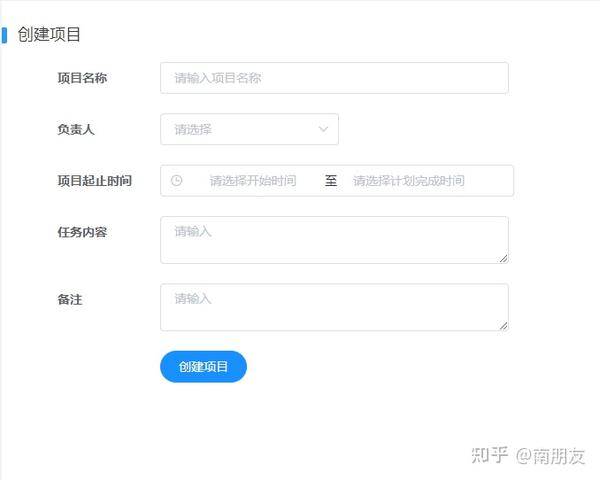This screenshot has width=600, height=480.
Task: Click resize handle of 任务内容 textarea
Action: pos(504,259)
